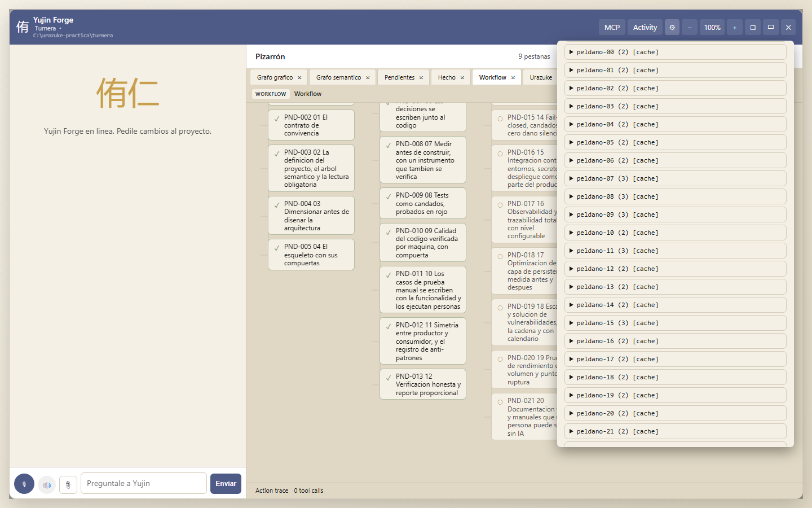Select the PND-003 card text
The width and height of the screenshot is (812, 508).
tap(316, 168)
